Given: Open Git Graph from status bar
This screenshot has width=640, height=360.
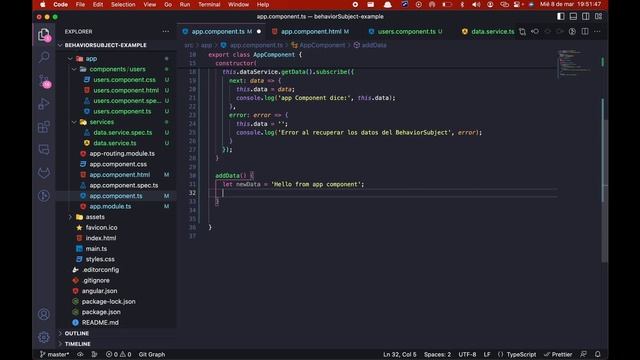Looking at the screenshot, I should pos(152,354).
